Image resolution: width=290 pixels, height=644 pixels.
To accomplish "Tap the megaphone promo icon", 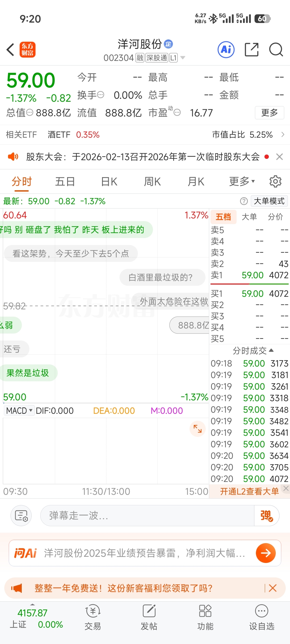I will [16, 588].
